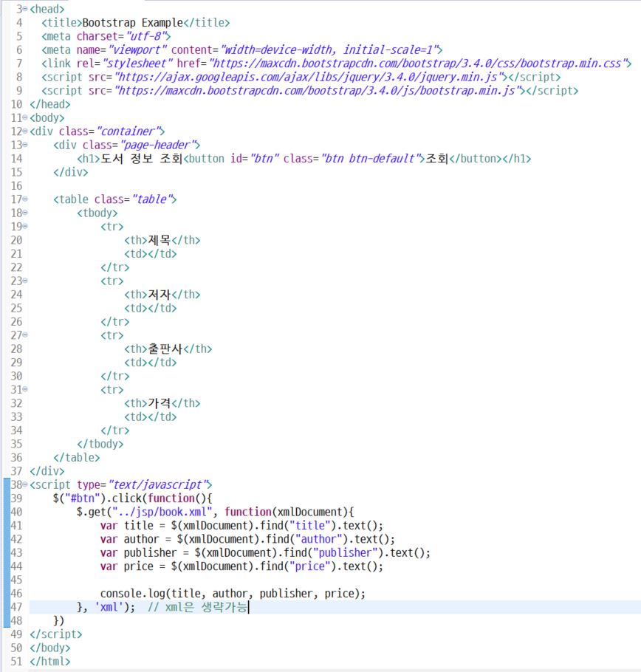Click the jquery.min.js src URL
641x672 pixels.
[309, 77]
